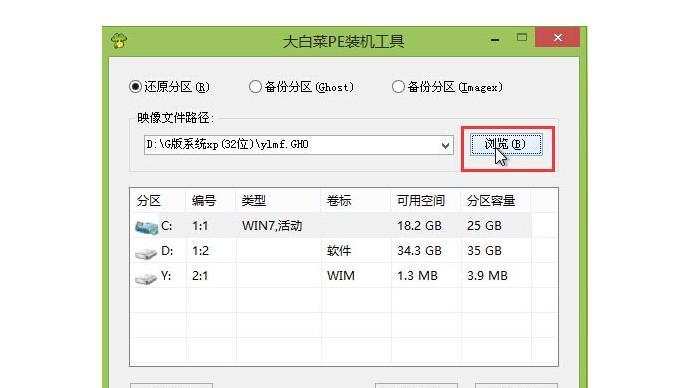Click the cabbage app icon in title bar
700x388 pixels.
coord(119,41)
